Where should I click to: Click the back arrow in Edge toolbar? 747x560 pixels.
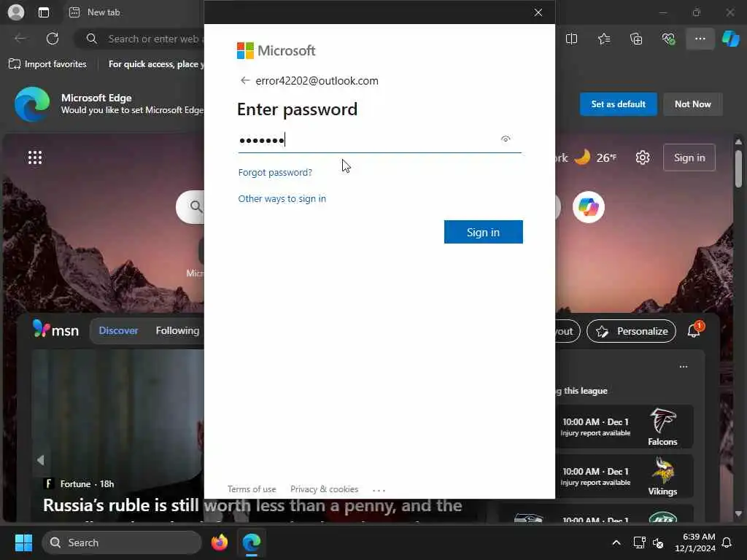(20, 39)
